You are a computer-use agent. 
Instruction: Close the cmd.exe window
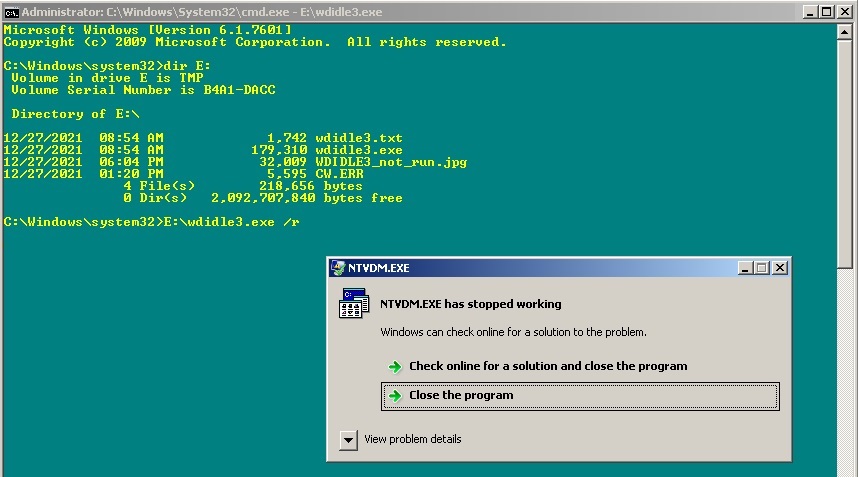tap(844, 11)
